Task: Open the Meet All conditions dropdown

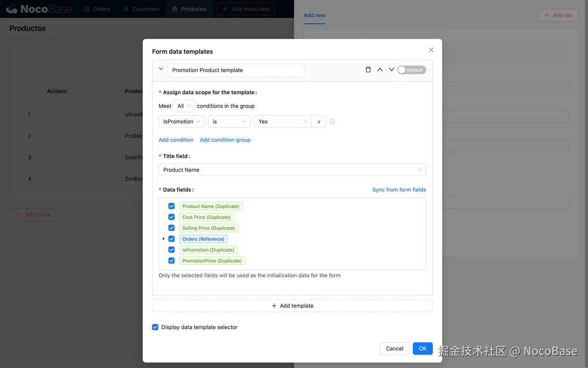Action: (x=184, y=106)
